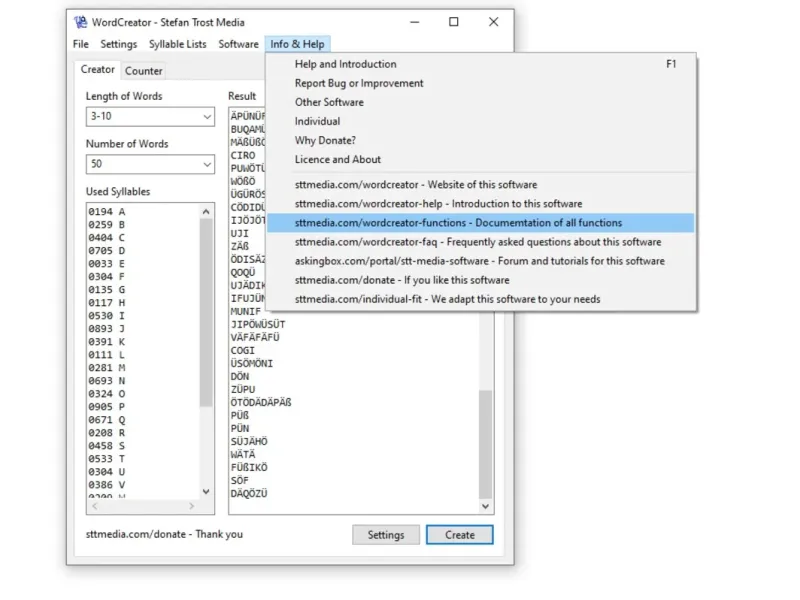
Task: Select Help and Introduction menu entry
Action: pos(345,64)
